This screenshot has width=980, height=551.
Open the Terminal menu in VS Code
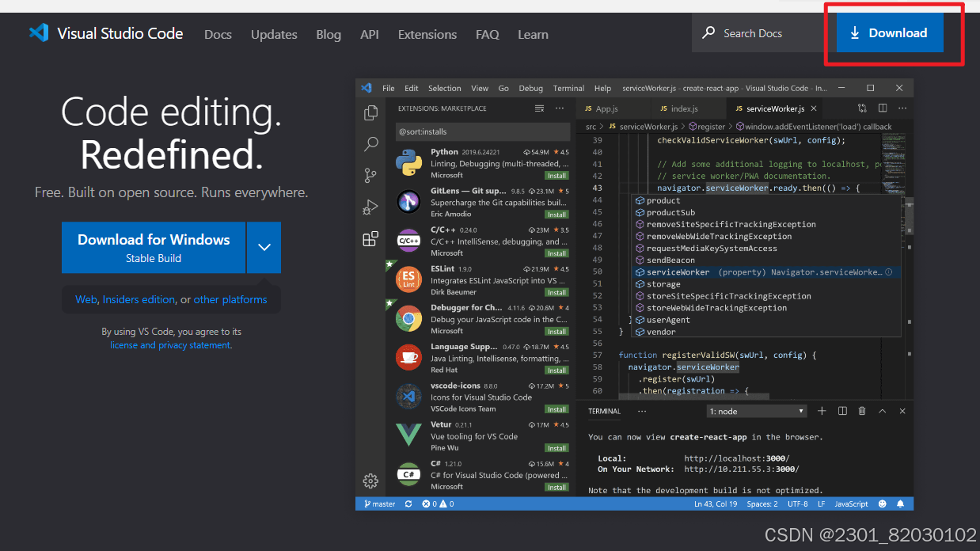tap(568, 88)
